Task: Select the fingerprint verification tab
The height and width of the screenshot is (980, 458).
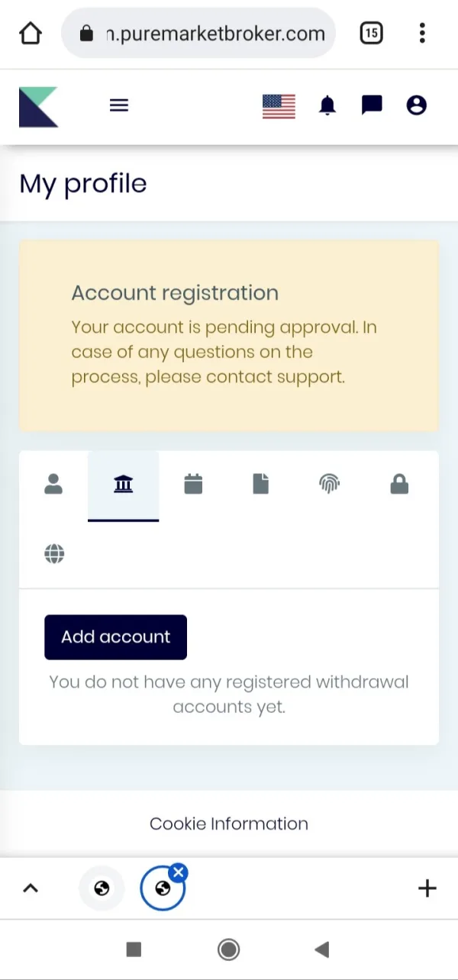Action: pyautogui.click(x=329, y=484)
